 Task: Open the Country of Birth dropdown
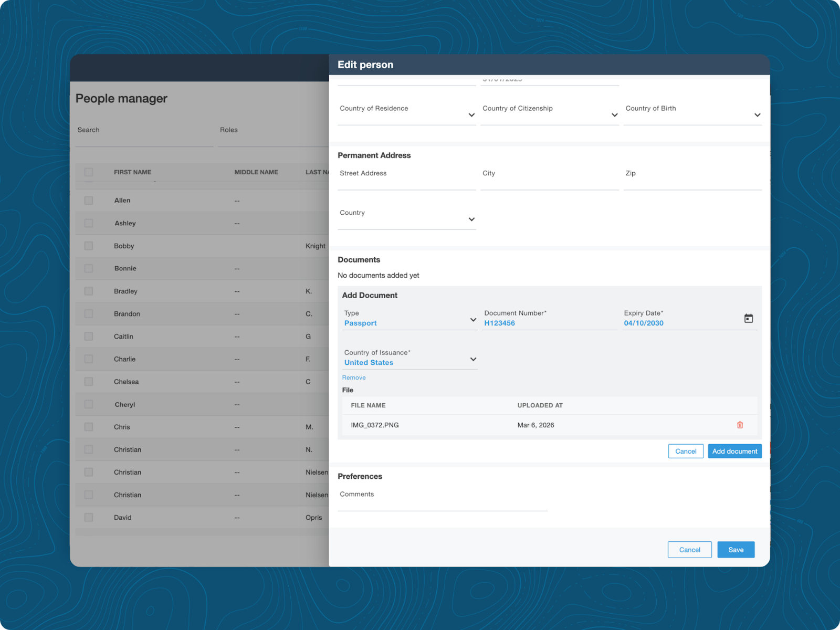(692, 113)
